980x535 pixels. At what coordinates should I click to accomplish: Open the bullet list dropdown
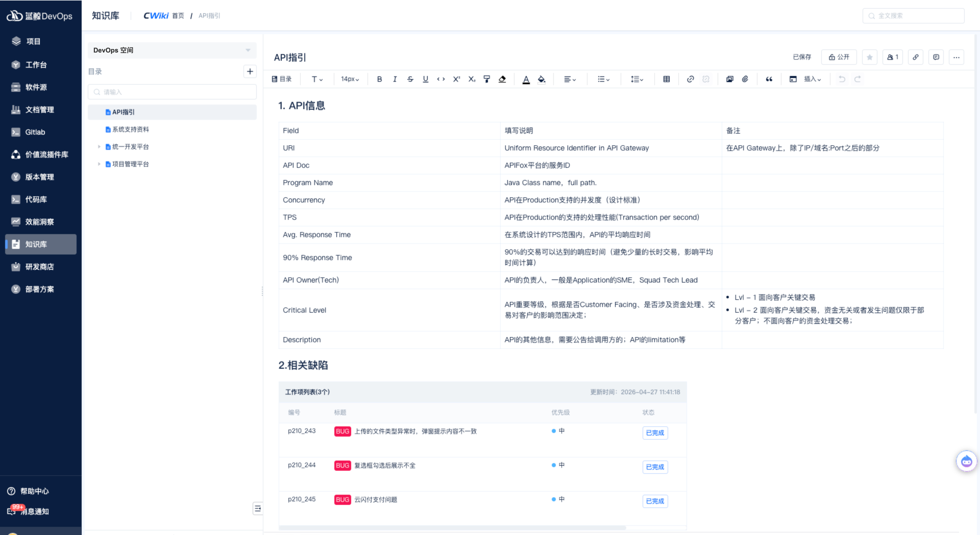(x=603, y=79)
